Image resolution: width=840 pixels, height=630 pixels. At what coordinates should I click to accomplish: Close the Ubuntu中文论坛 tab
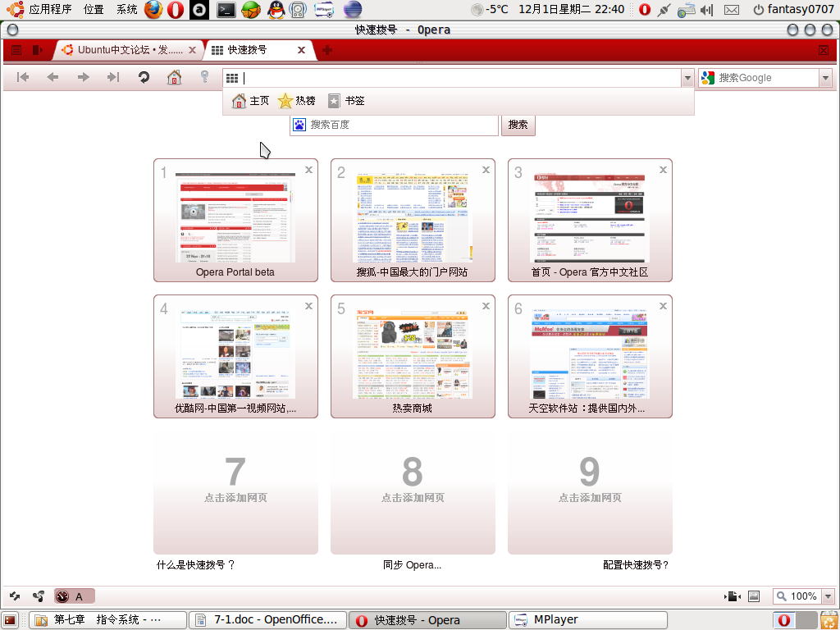192,50
